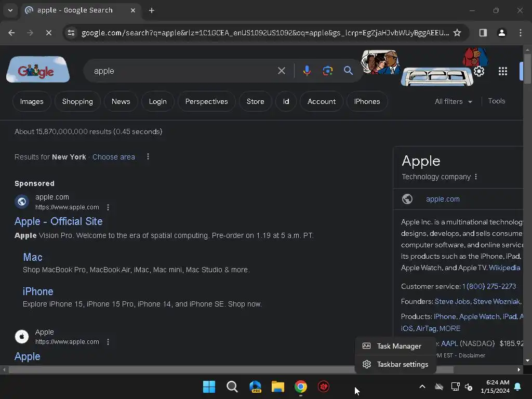Click the muted volume tray icon
Viewport: 532px width, 399px height.
tap(469, 387)
